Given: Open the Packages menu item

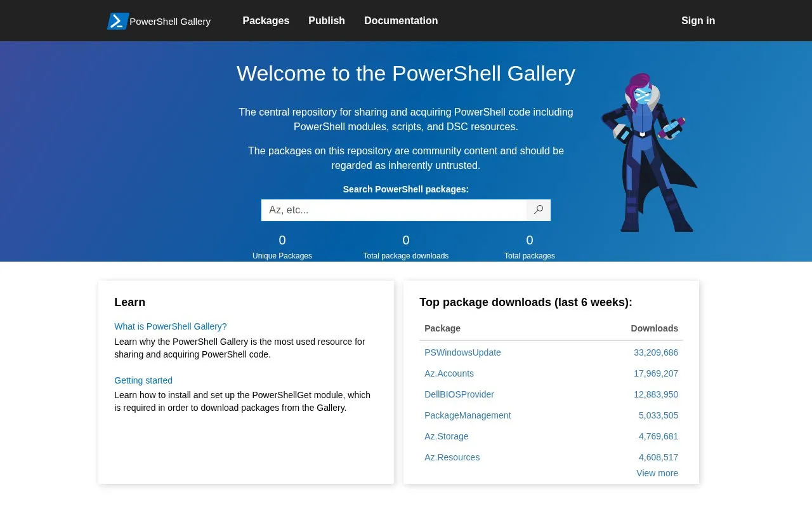Looking at the screenshot, I should 266,20.
